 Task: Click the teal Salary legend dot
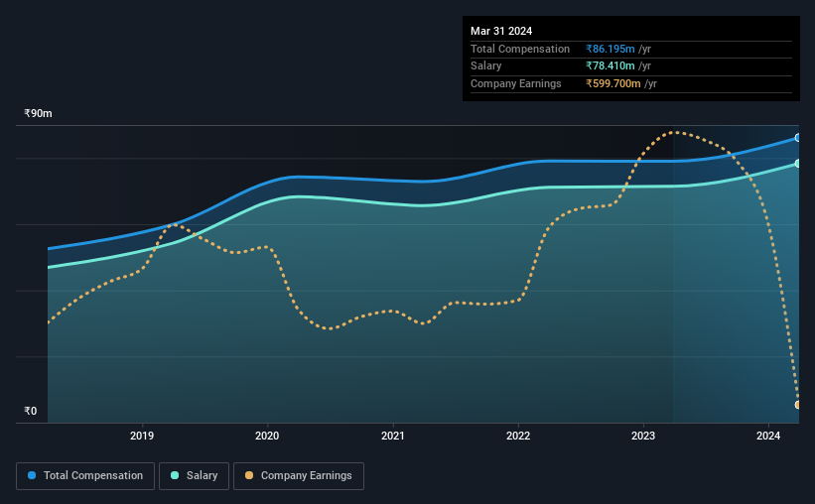(175, 475)
